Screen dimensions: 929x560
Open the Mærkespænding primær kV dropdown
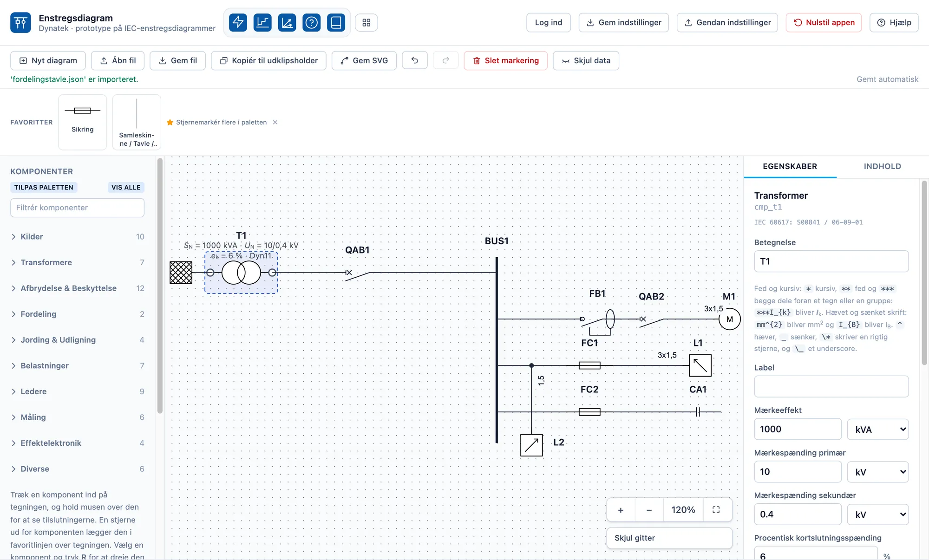pyautogui.click(x=878, y=472)
